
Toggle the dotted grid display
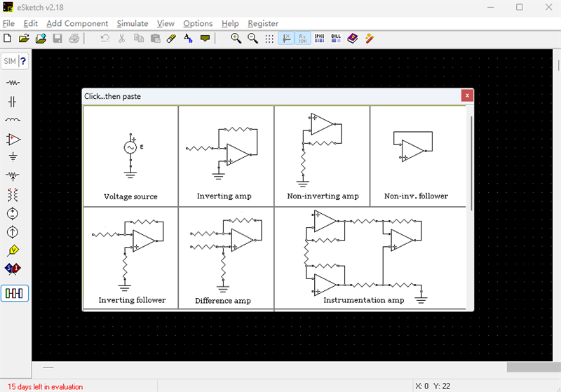coord(269,39)
